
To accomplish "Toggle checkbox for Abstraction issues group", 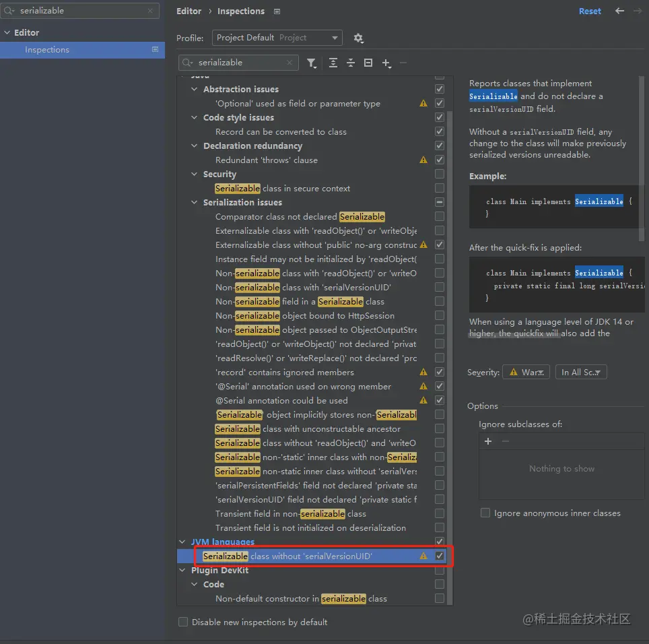I will [x=440, y=89].
